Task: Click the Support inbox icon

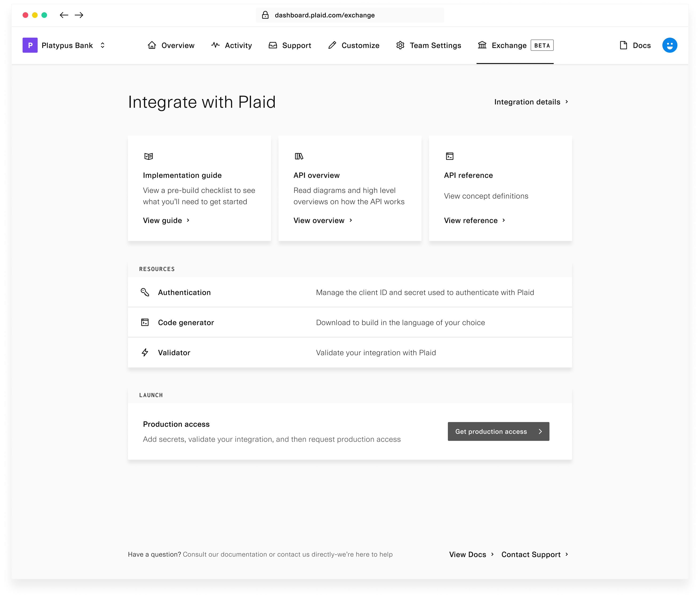Action: coord(273,45)
